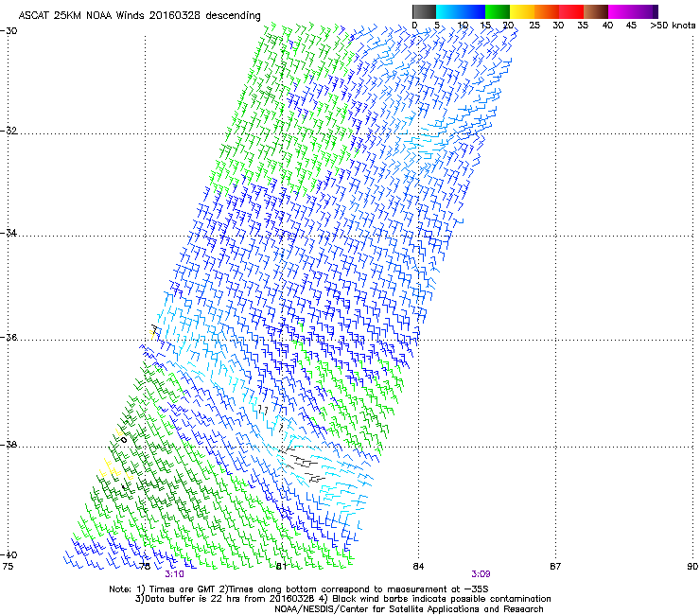Click the red 30-35 knots color swatch

tap(571, 11)
